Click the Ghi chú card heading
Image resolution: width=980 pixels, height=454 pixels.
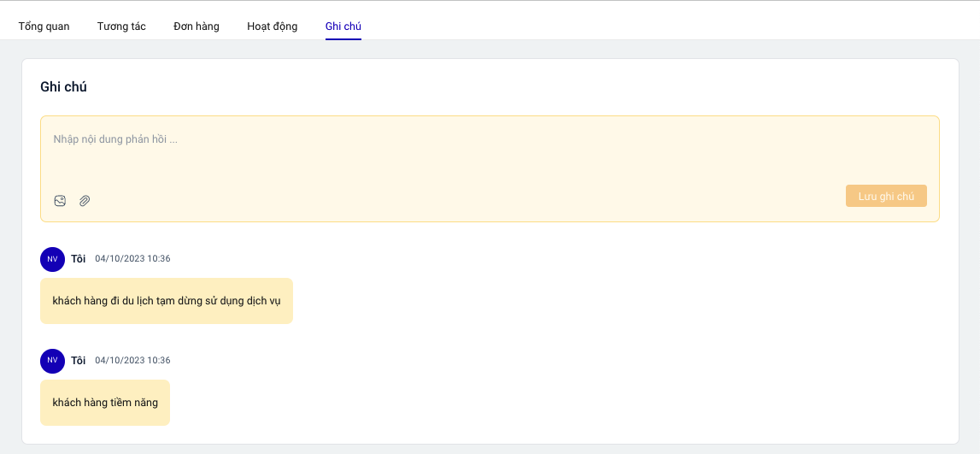tap(63, 86)
